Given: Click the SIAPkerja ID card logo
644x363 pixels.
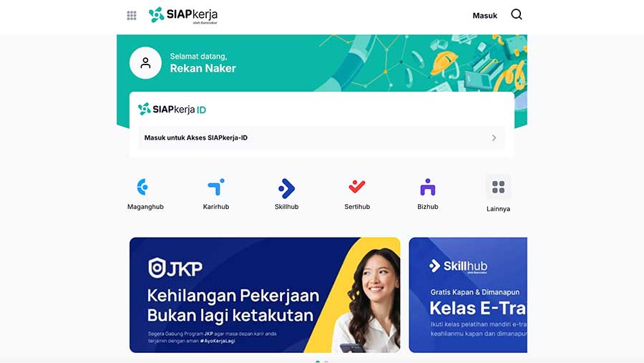Looking at the screenshot, I should coord(172,109).
